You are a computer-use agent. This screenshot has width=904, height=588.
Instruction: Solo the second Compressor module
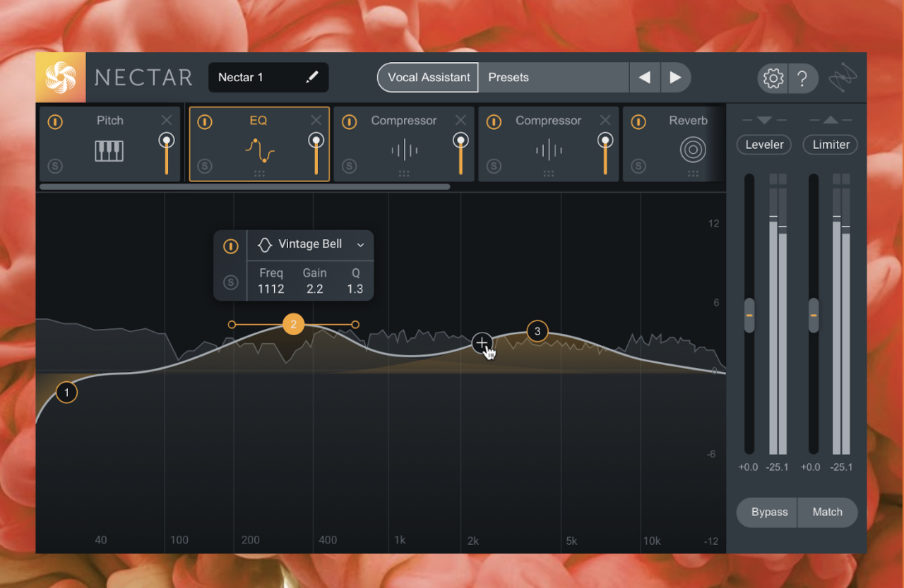(494, 166)
